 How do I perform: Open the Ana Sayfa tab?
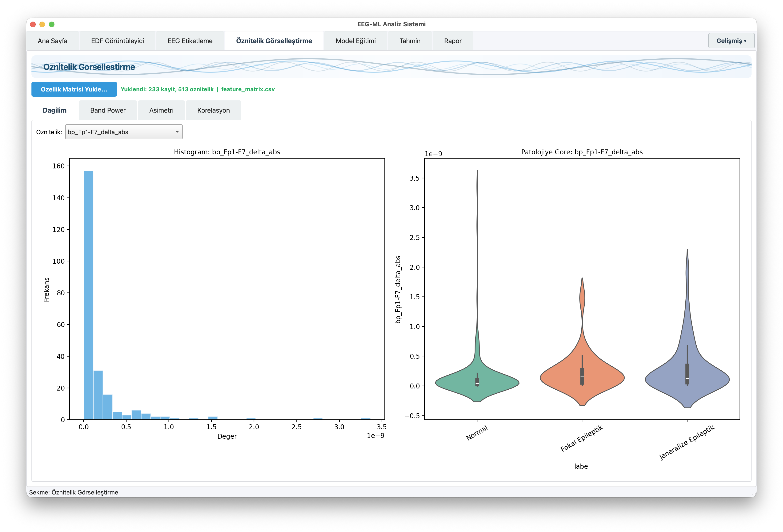(x=53, y=41)
